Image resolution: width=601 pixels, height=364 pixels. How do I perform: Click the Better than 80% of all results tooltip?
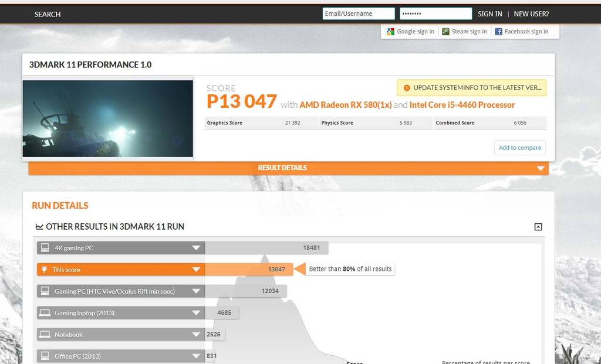pyautogui.click(x=350, y=269)
